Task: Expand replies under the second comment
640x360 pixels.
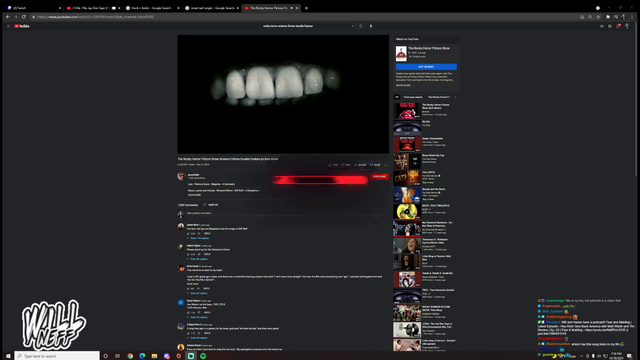Action: point(198,259)
